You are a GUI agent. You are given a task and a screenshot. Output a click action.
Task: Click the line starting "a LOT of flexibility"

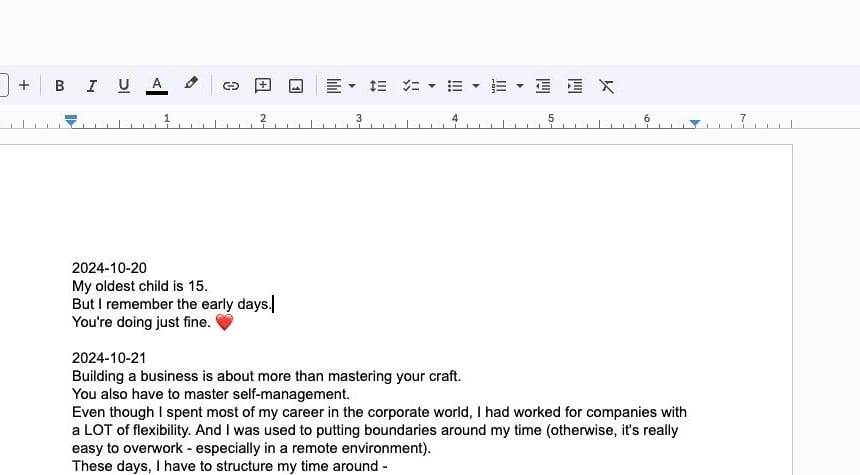pyautogui.click(x=375, y=431)
